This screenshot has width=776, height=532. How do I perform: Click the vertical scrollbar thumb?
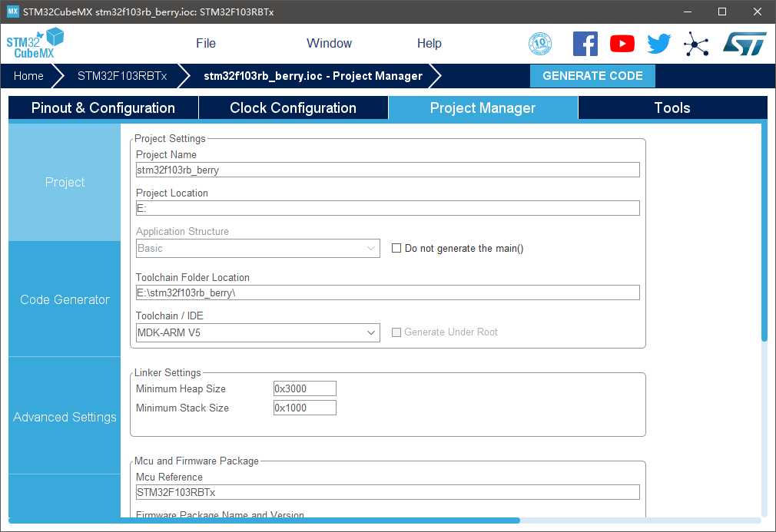[764, 233]
